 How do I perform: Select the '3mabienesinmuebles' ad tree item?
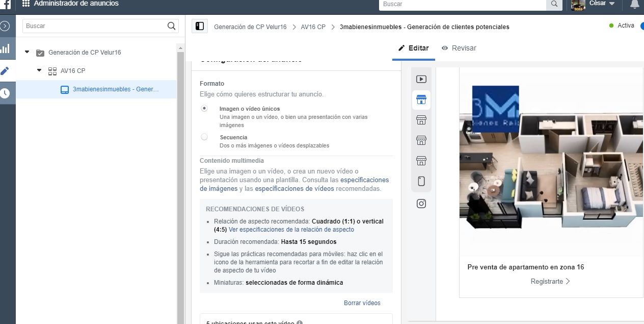[x=115, y=89]
